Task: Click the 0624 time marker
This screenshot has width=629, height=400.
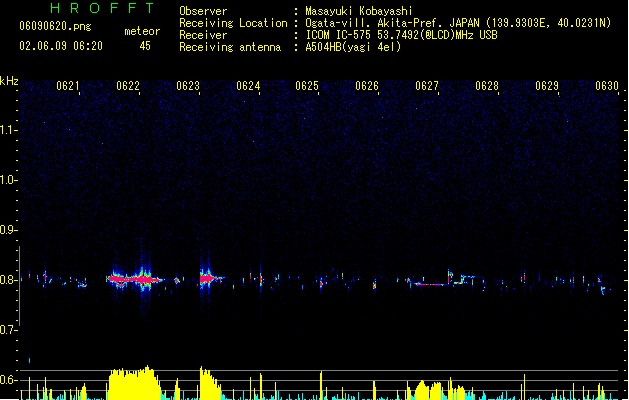Action: (248, 86)
